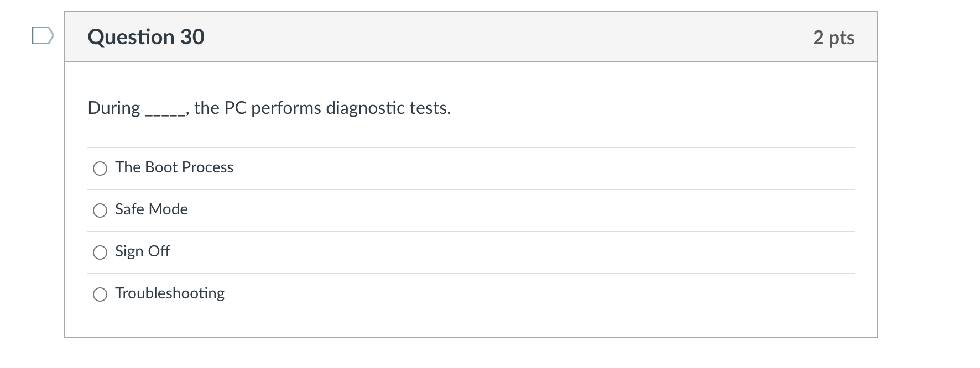The width and height of the screenshot is (980, 368).
Task: Pick the Troubleshooting radio button
Action: 100,295
